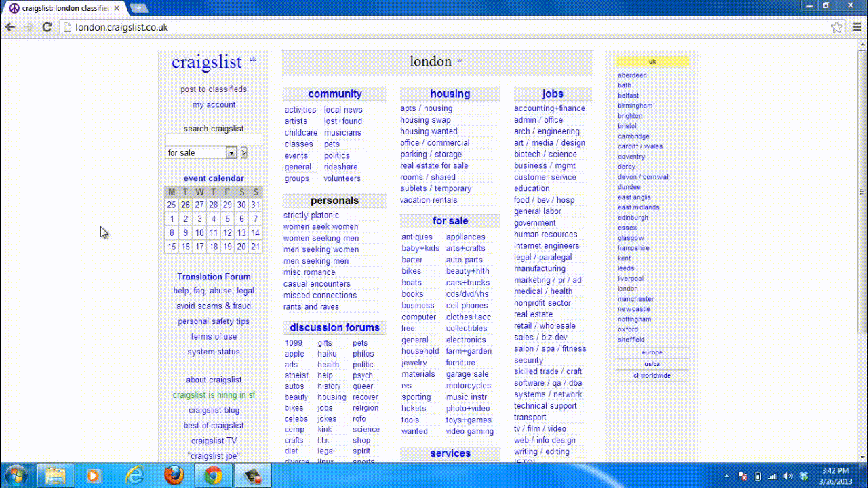The height and width of the screenshot is (488, 868).
Task: Expand the 'us/ca' region list
Action: 652,364
